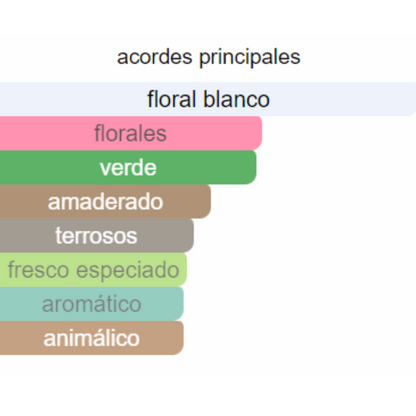Click the 'fresco especiado' text label
Screen dimensions: 416x416
click(x=94, y=270)
